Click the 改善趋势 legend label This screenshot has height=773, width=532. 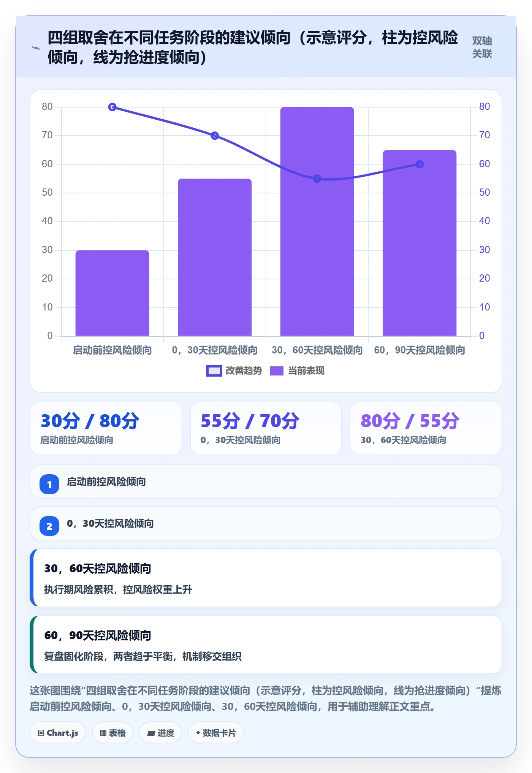[x=244, y=371]
